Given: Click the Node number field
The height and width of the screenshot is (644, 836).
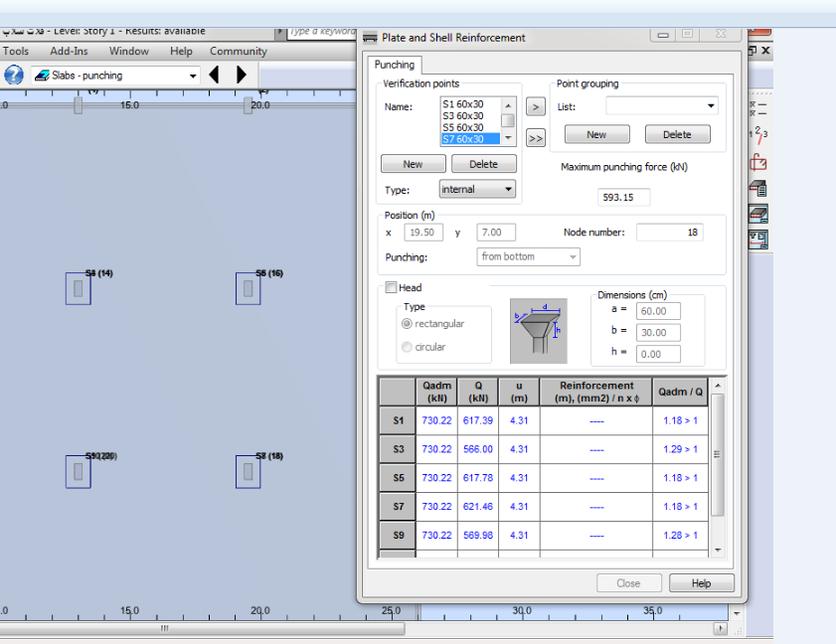Looking at the screenshot, I should (670, 233).
